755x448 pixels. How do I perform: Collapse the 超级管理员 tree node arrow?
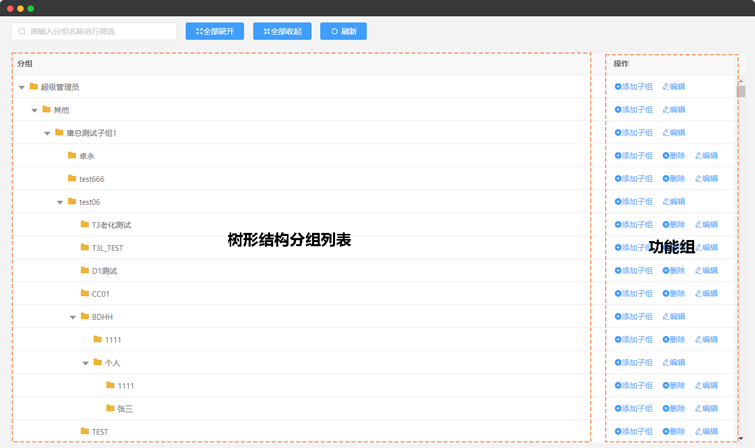(22, 87)
